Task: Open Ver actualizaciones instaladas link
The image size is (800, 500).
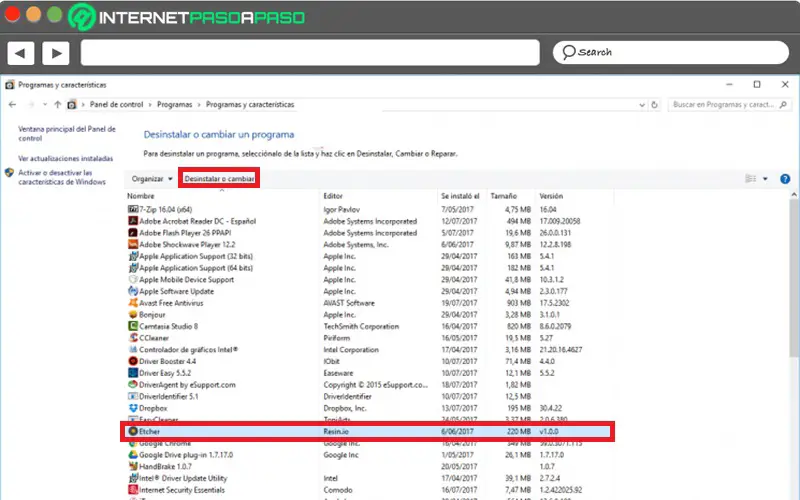Action: (65, 158)
